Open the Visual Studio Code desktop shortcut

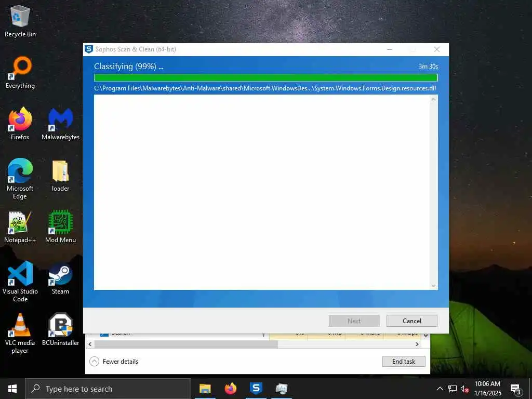(20, 282)
